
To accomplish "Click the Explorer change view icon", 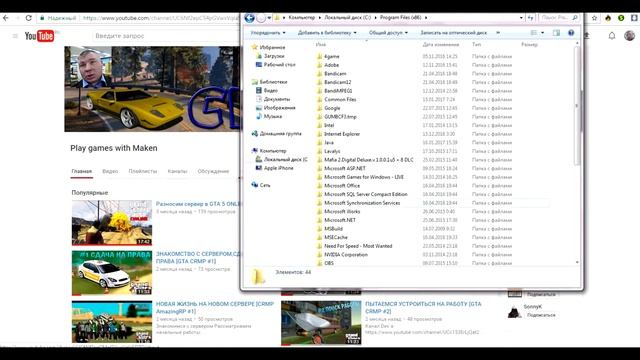I will coord(533,33).
